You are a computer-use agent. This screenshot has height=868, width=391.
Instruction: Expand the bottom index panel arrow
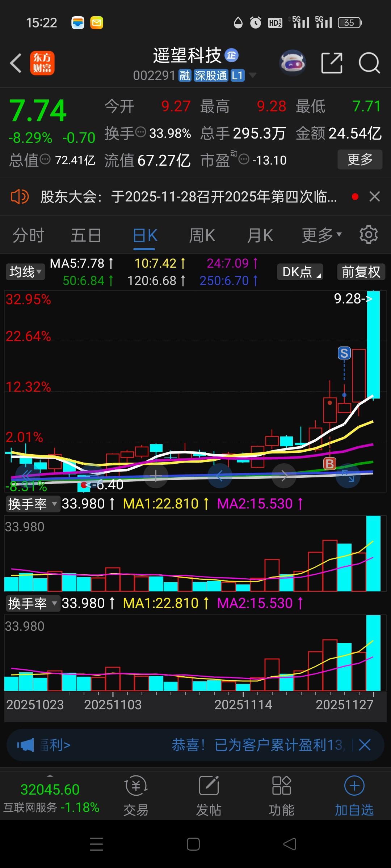tap(50, 776)
